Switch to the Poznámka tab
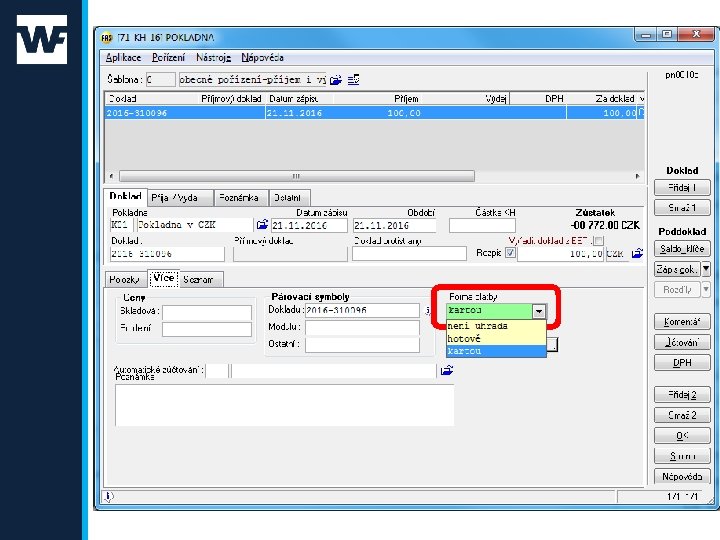Screen dimensions: 720x540 tap(241, 198)
